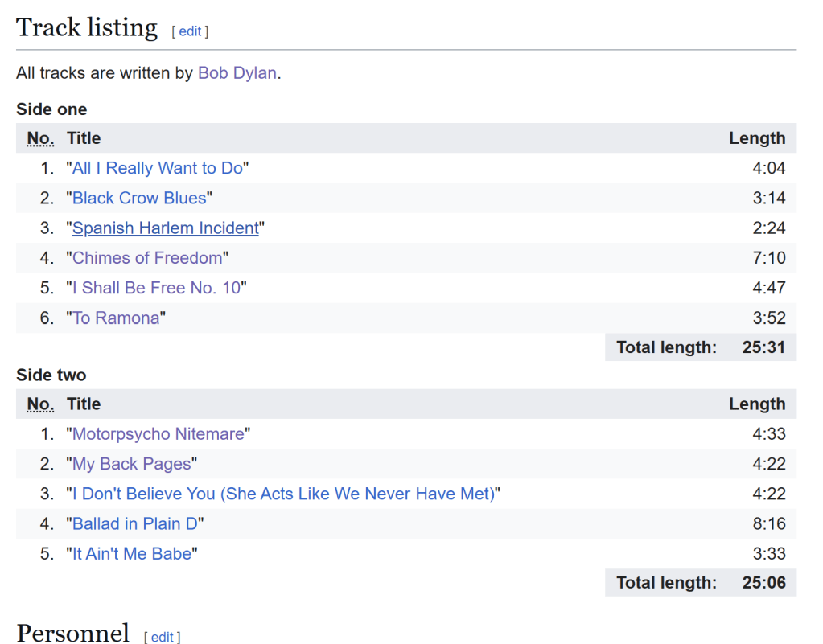The image size is (823, 644).
Task: Click the "It Ain't Me Babe" link
Action: pyautogui.click(x=132, y=554)
